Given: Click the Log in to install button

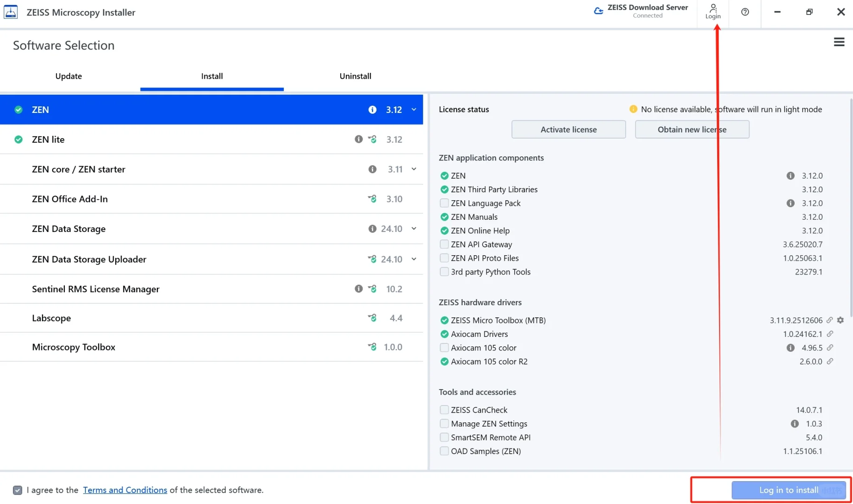Looking at the screenshot, I should [789, 490].
